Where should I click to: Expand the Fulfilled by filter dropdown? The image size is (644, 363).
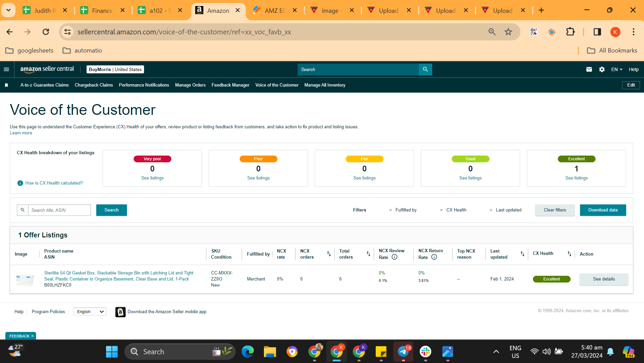pos(403,210)
